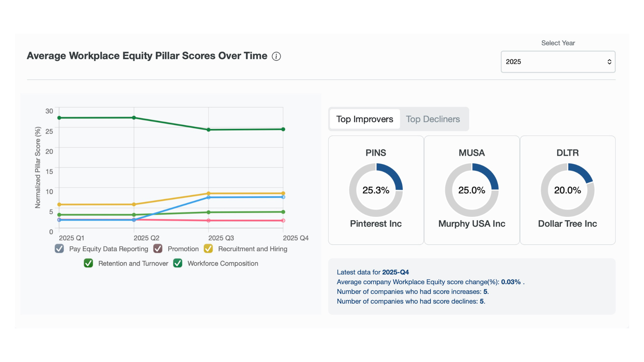Viewport: 644px width, 362px height.
Task: Click the pink 2025 Q4 Promotion point
Action: click(x=283, y=221)
